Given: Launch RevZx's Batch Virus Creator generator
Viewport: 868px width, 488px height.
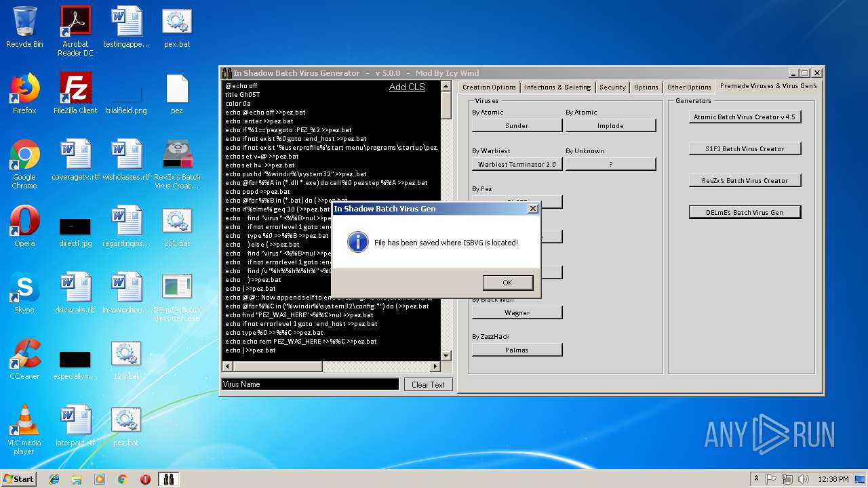Looking at the screenshot, I should tap(745, 180).
